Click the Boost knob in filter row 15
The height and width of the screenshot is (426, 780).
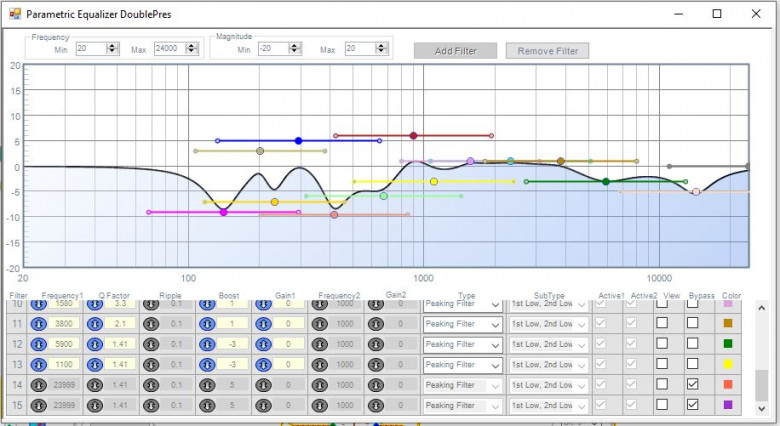point(207,406)
